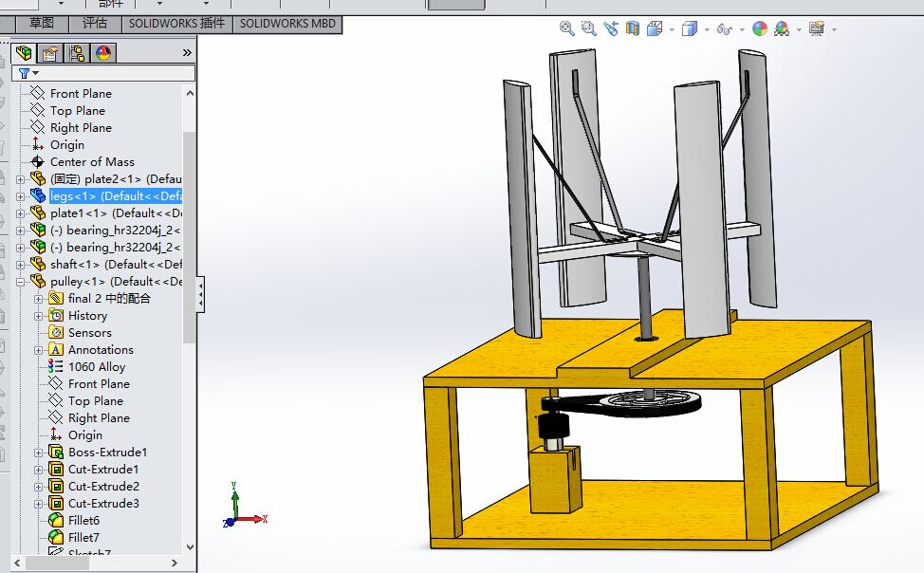Expand the Cut-Extrude3 feature node
The image size is (924, 573).
pos(38,504)
